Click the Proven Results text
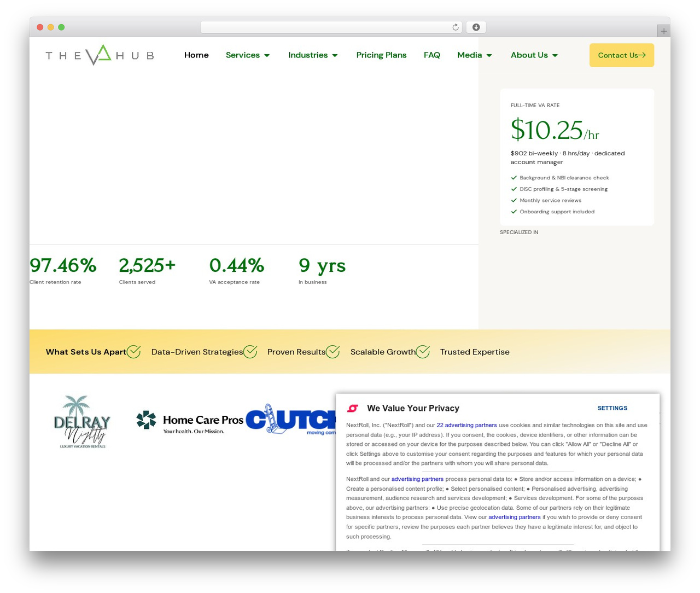The height and width of the screenshot is (593, 700). pos(296,352)
